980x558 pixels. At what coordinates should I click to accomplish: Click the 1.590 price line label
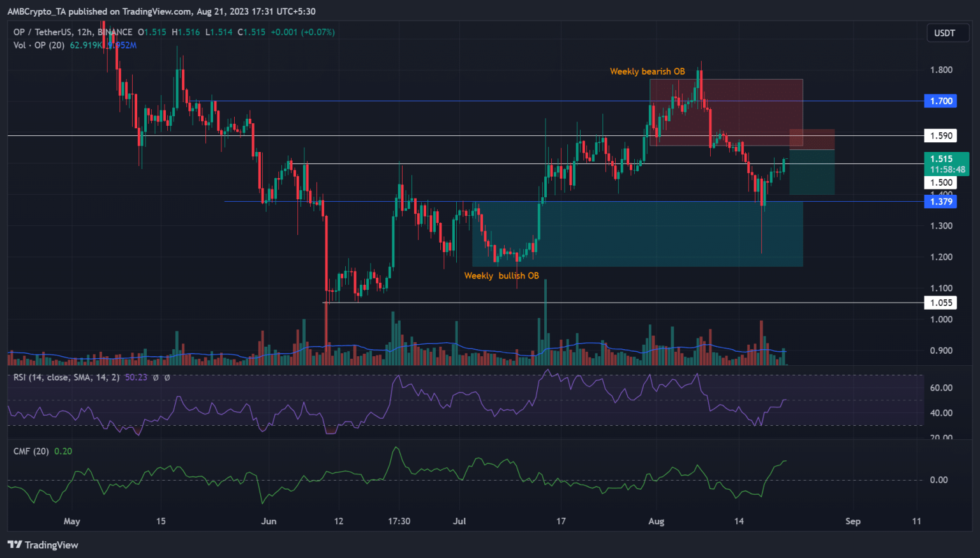(x=940, y=135)
